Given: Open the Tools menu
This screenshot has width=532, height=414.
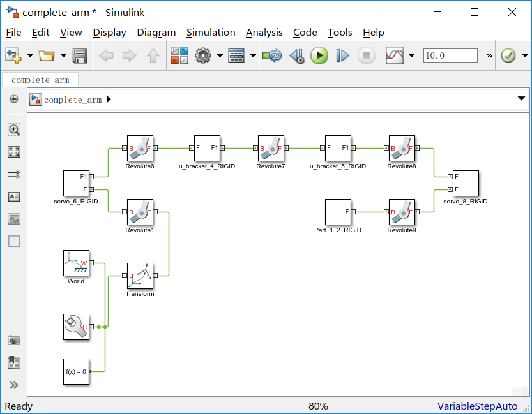Looking at the screenshot, I should [x=340, y=33].
